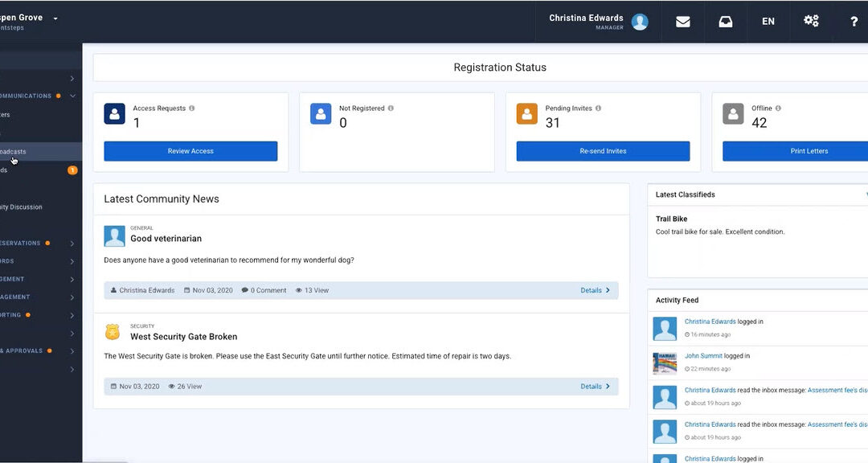Click the Offline info icon

tap(778, 109)
